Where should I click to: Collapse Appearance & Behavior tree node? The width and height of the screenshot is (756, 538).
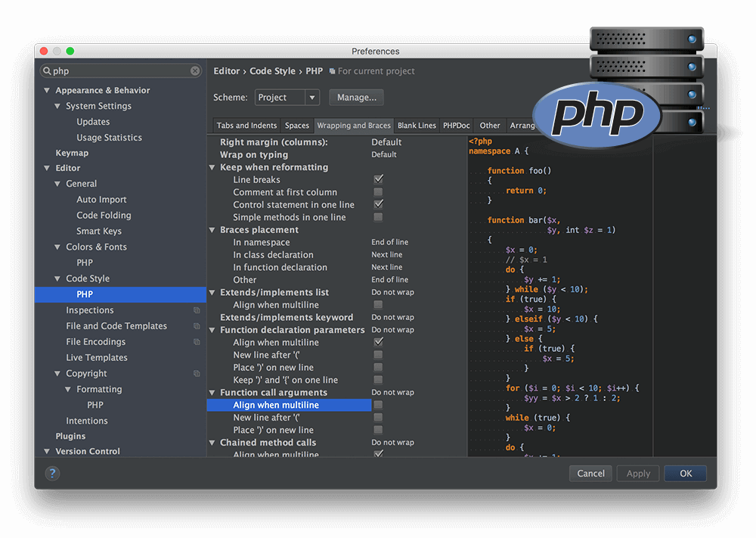(47, 90)
